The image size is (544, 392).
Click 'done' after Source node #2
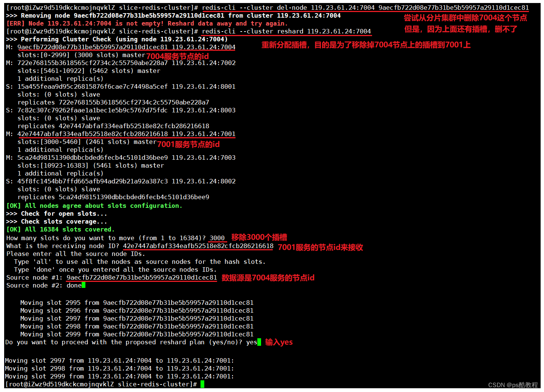[74, 285]
